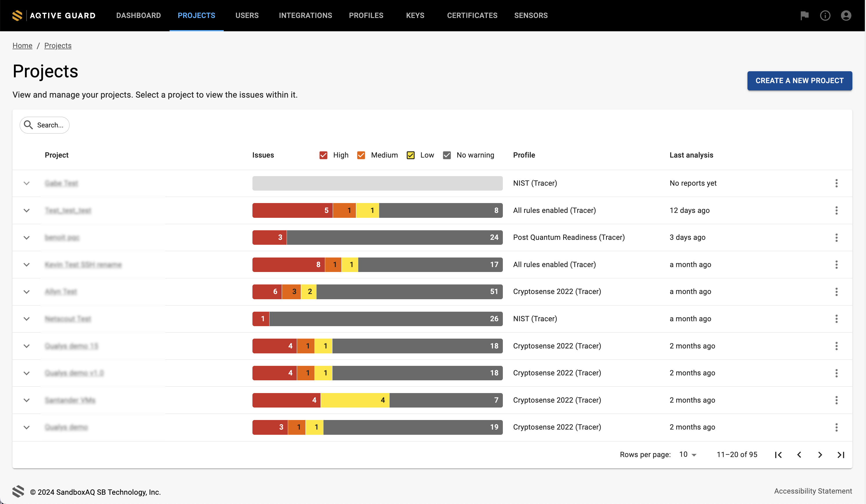Select the CERTIFICATES navigation menu item
Viewport: 866px width, 504px height.
click(x=473, y=16)
